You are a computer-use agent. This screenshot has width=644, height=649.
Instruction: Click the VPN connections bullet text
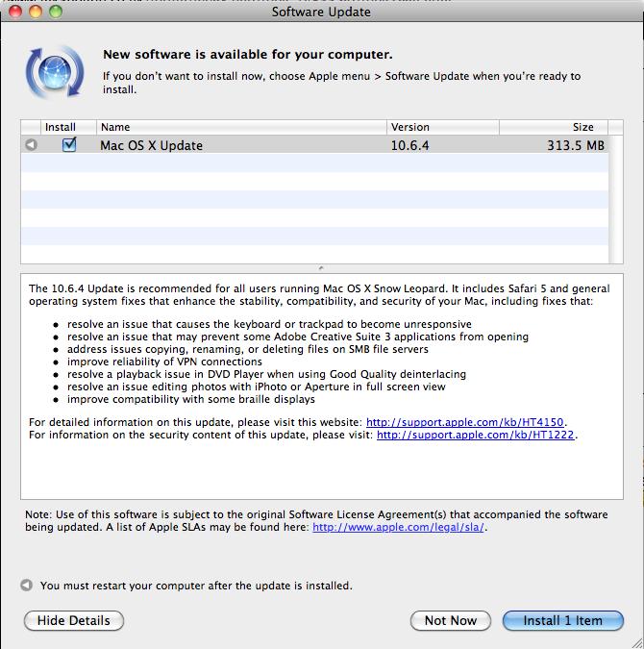click(x=164, y=362)
